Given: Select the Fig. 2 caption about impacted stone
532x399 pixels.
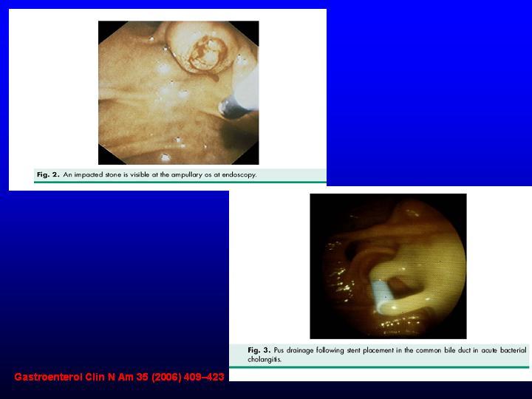Looking at the screenshot, I should point(146,174).
